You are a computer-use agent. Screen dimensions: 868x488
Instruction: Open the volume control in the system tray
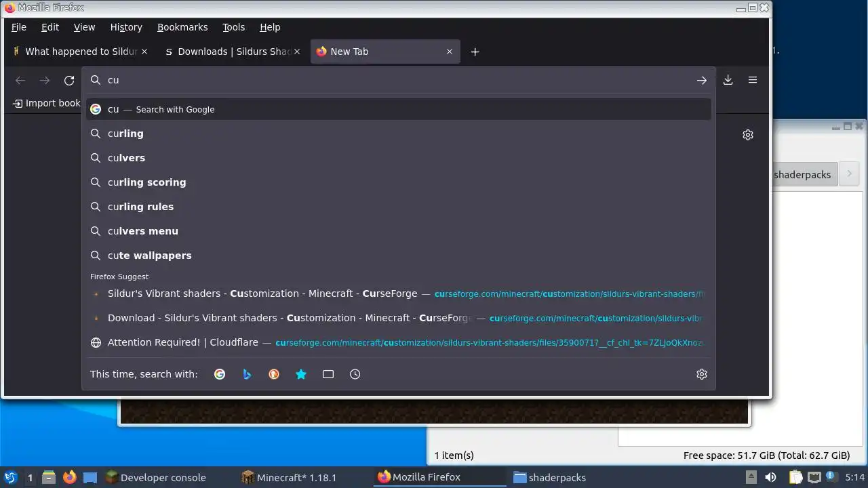coord(770,477)
